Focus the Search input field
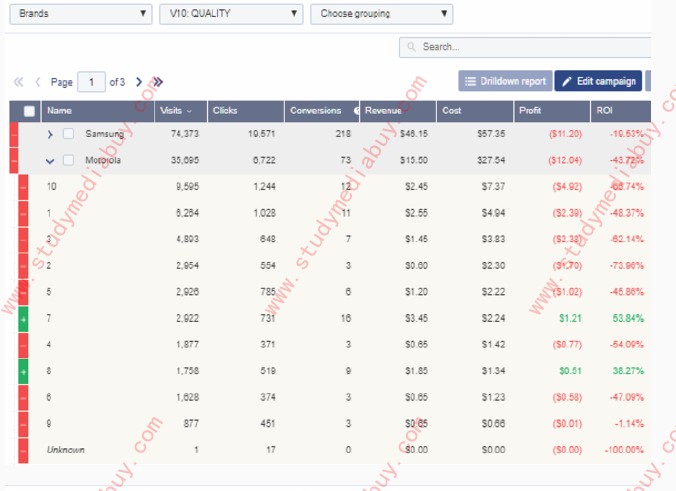Image resolution: width=676 pixels, height=491 pixels. click(525, 47)
